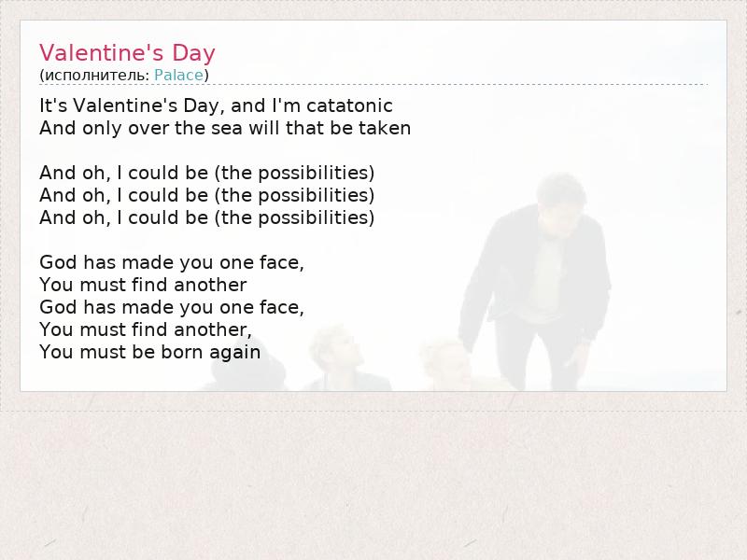
Task: Click the second 'You must find another' line
Action: (146, 329)
